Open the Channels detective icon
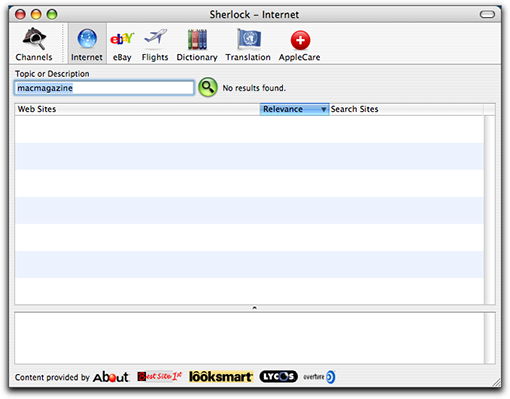Image resolution: width=510 pixels, height=399 pixels. [34, 44]
